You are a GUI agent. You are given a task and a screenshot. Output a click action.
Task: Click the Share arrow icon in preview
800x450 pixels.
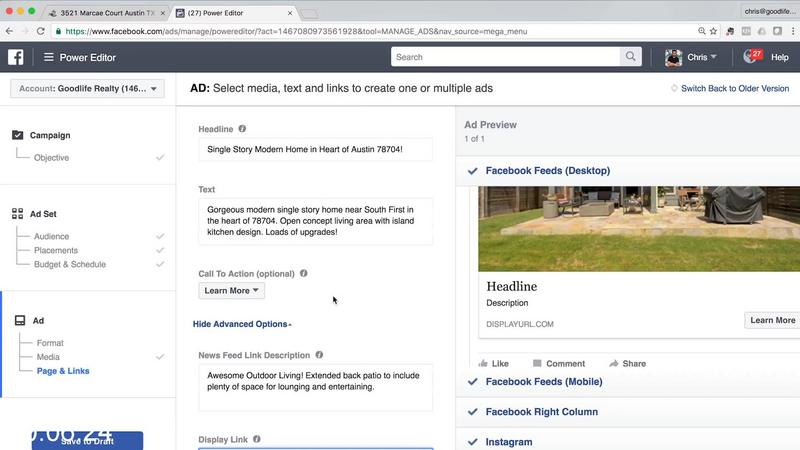coord(614,363)
